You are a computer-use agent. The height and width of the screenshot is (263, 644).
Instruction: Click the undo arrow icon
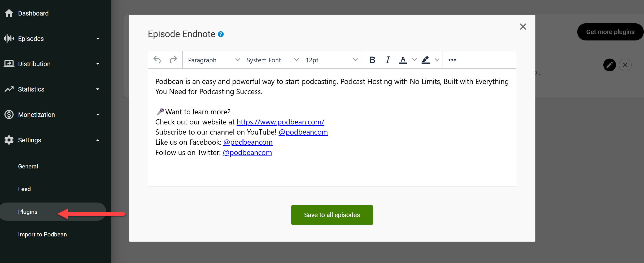pos(157,60)
